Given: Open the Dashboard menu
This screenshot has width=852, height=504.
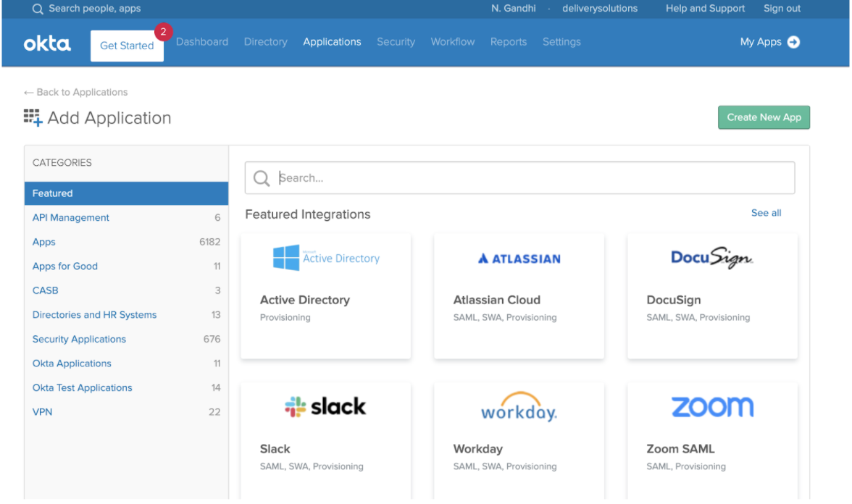Looking at the screenshot, I should 202,42.
